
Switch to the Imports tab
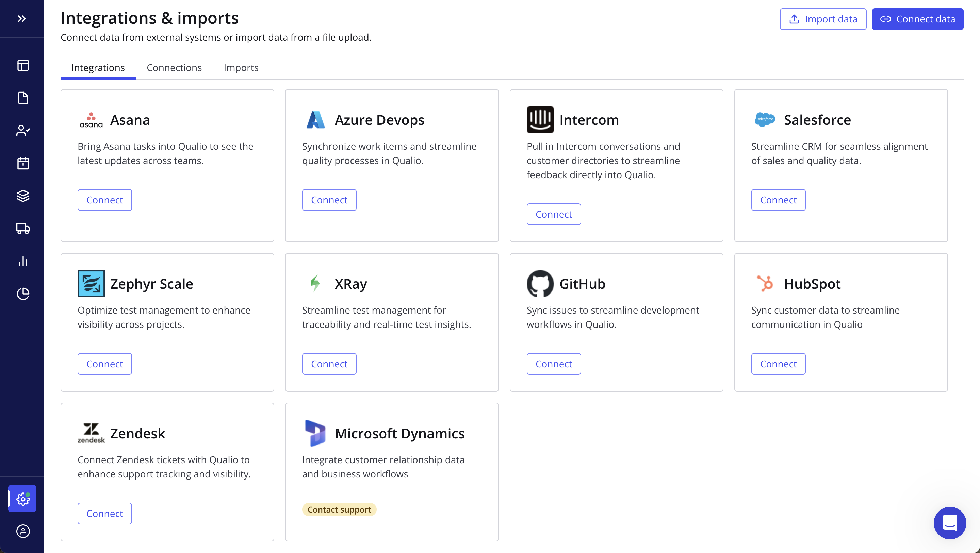[x=241, y=68]
